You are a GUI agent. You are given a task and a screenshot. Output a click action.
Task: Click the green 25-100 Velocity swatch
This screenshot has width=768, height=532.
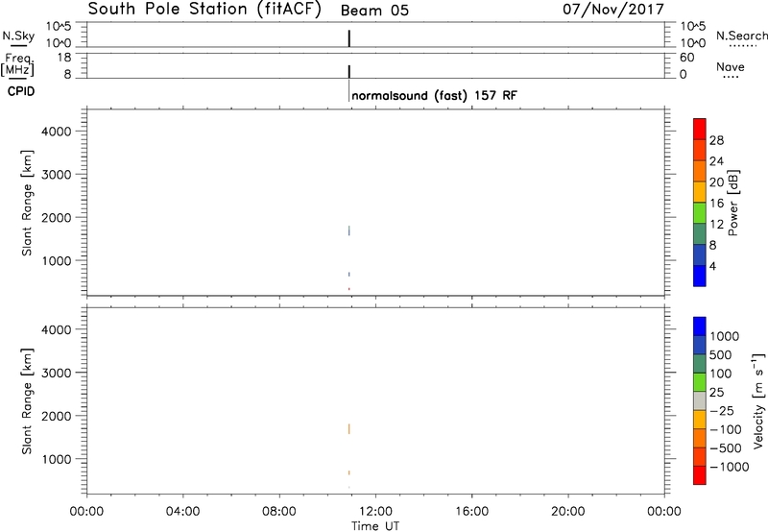click(700, 382)
